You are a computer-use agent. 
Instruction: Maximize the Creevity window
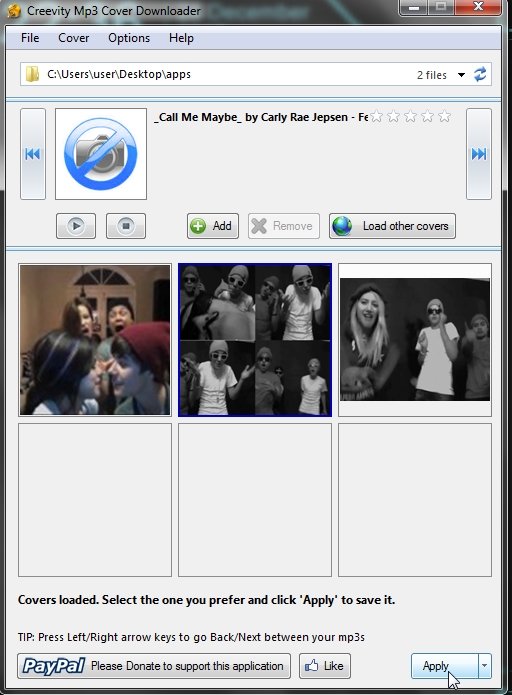click(441, 7)
